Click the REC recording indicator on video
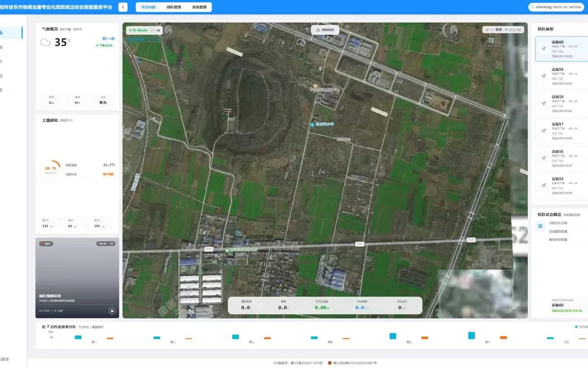 point(46,244)
